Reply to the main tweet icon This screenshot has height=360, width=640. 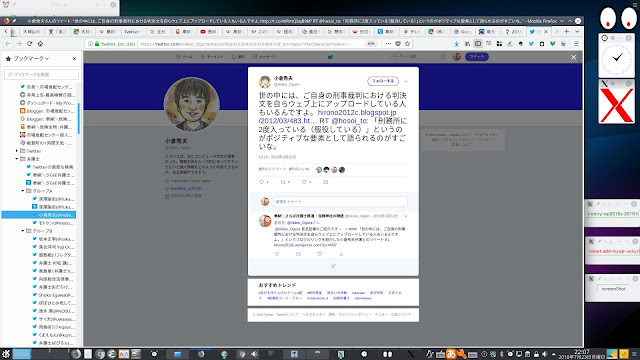[262, 182]
